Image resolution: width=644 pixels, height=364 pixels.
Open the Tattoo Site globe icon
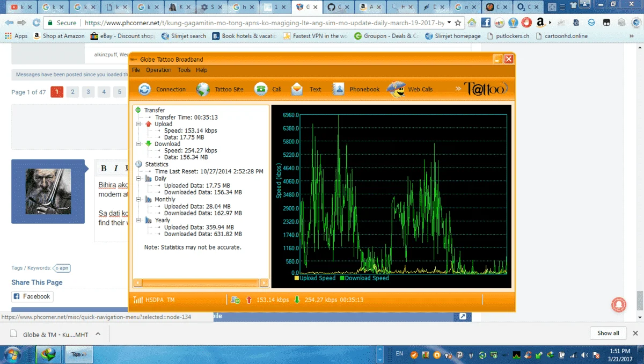point(203,89)
